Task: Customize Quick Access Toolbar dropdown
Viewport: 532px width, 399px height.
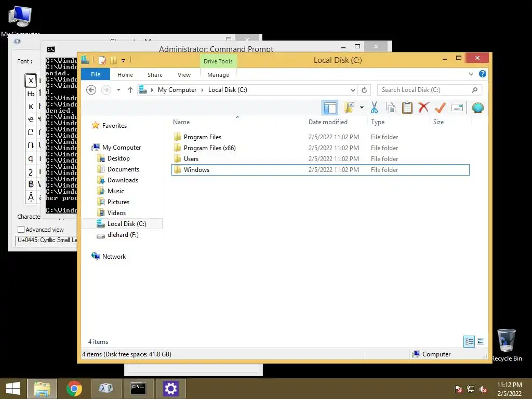Action: [x=123, y=61]
